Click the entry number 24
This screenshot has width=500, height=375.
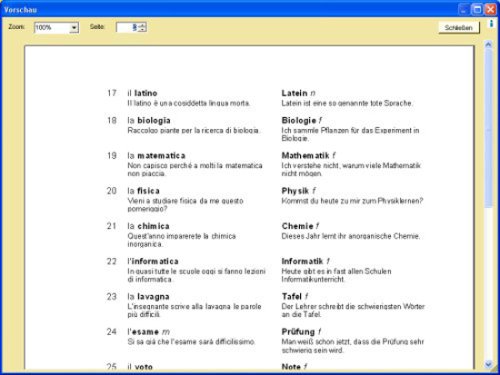click(x=112, y=332)
